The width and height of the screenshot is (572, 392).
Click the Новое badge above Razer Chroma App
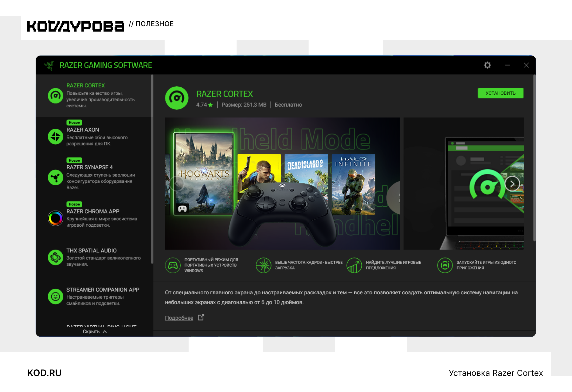coord(74,204)
